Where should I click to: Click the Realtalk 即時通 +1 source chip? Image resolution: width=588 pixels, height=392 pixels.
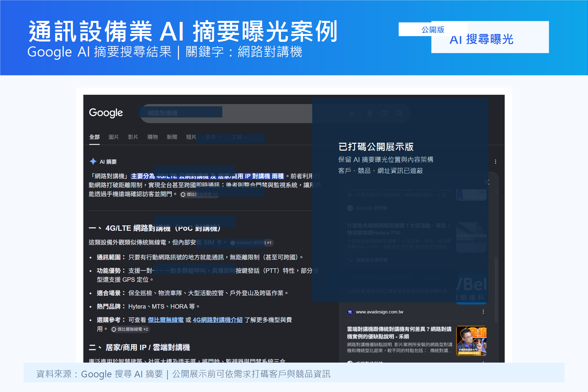point(251,243)
